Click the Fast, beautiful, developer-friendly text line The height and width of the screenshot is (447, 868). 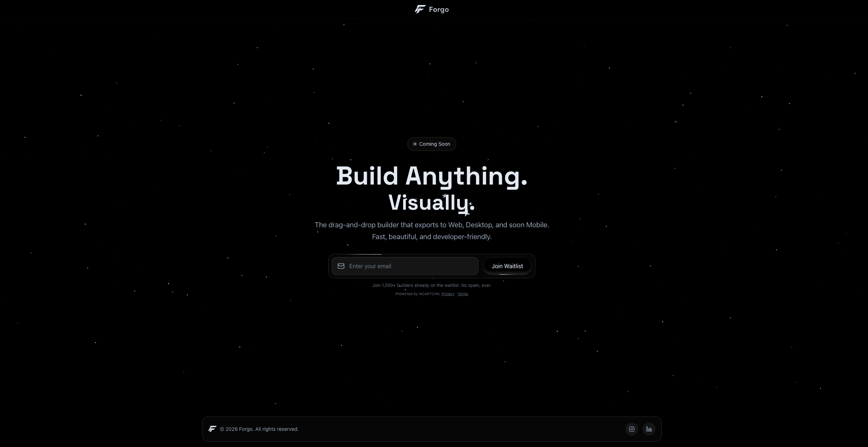click(431, 237)
